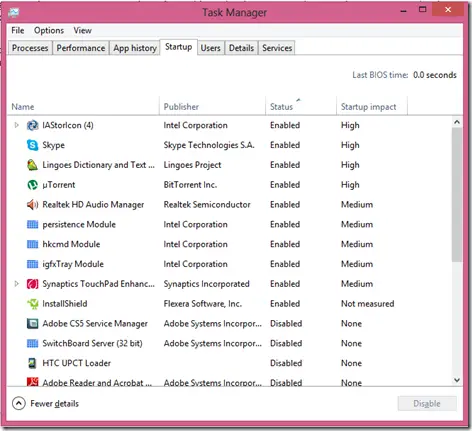
Task: Click the Synaptics TouchPad red icon
Action: point(32,284)
